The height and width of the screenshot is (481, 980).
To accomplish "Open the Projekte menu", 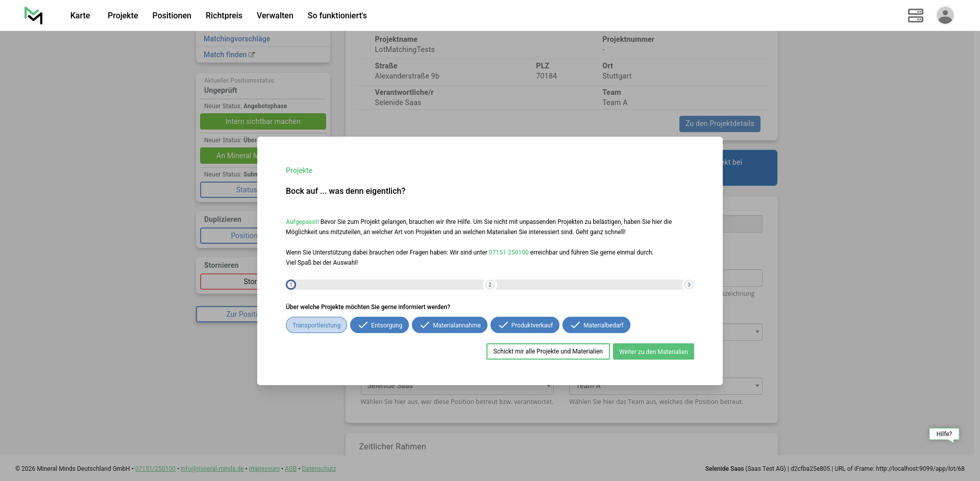I will (122, 15).
